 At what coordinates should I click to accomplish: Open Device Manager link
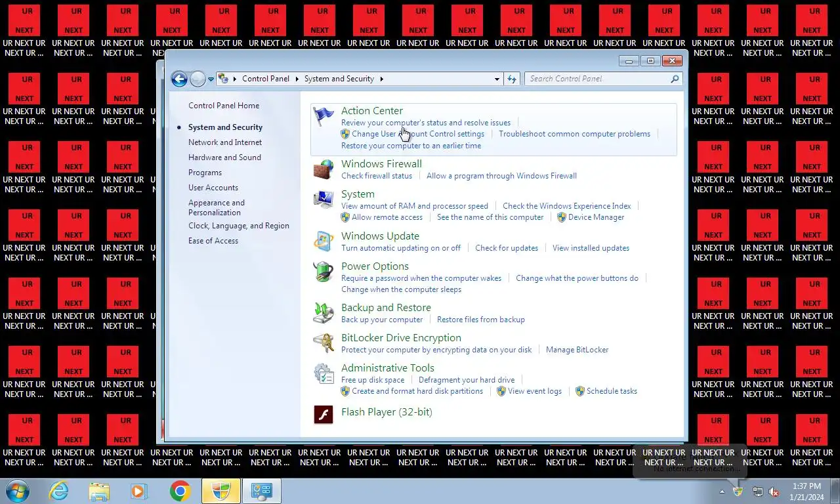(x=596, y=217)
